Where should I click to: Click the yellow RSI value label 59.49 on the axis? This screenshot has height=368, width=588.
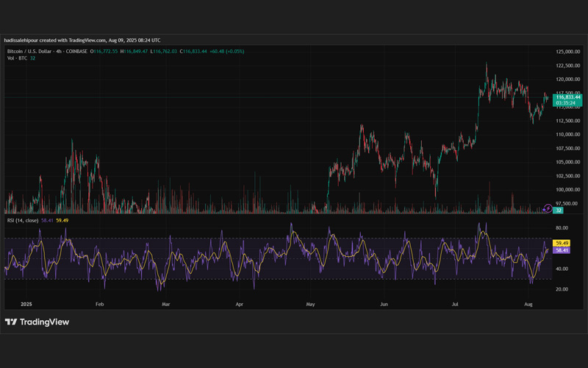pos(562,244)
